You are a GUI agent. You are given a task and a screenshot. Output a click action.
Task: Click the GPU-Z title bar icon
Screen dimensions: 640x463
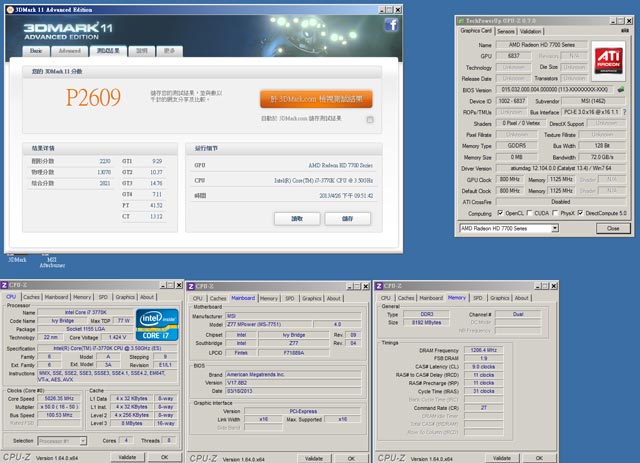(461, 21)
